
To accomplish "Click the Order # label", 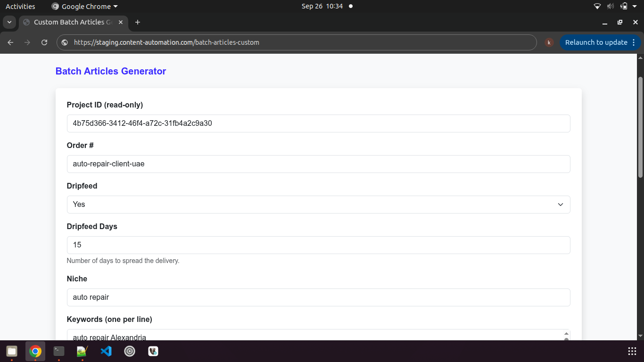I will [x=80, y=145].
